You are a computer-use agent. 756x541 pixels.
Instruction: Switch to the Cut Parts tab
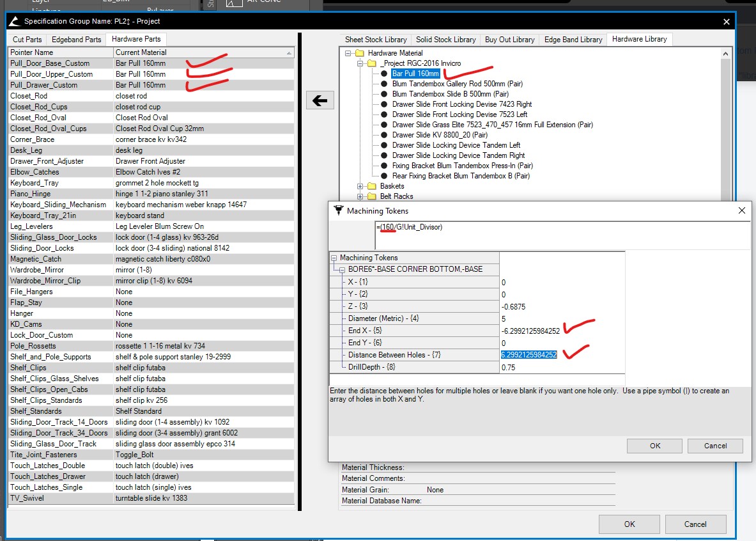click(27, 40)
